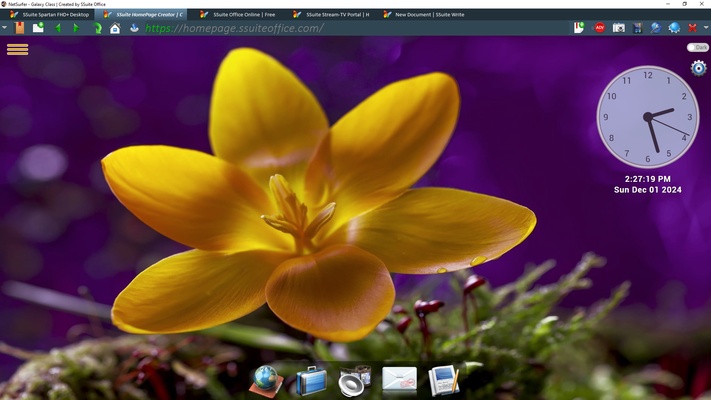Viewport: 711px width, 400px height.
Task: Click the floppy disk save icon
Action: 638,28
